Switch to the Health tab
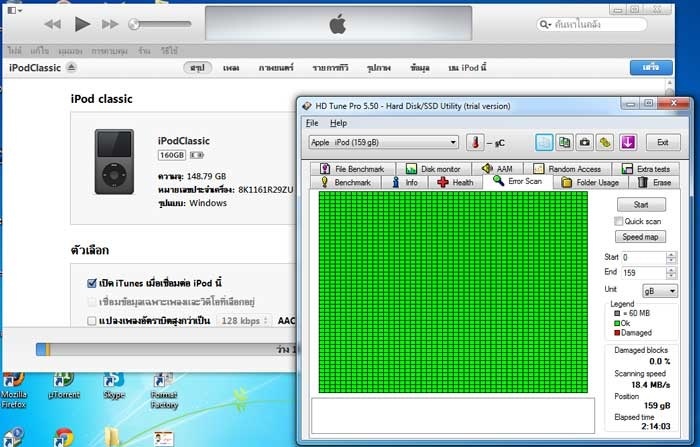 click(457, 183)
